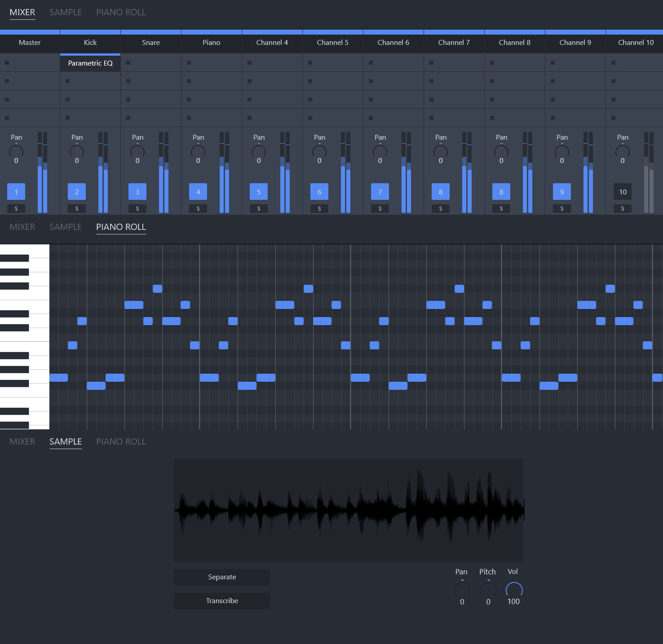Open the first empty effect slot on Master
Viewport: 663px width, 644px height.
[30, 63]
